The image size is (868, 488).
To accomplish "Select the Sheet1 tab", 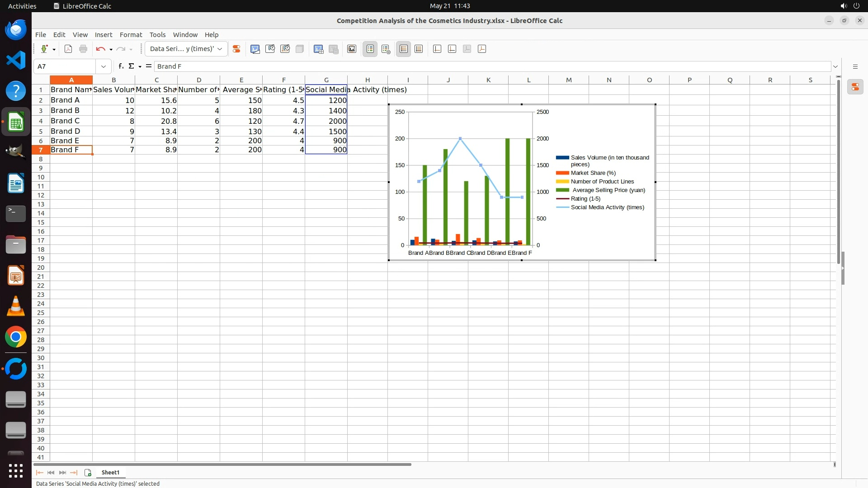I will point(110,472).
